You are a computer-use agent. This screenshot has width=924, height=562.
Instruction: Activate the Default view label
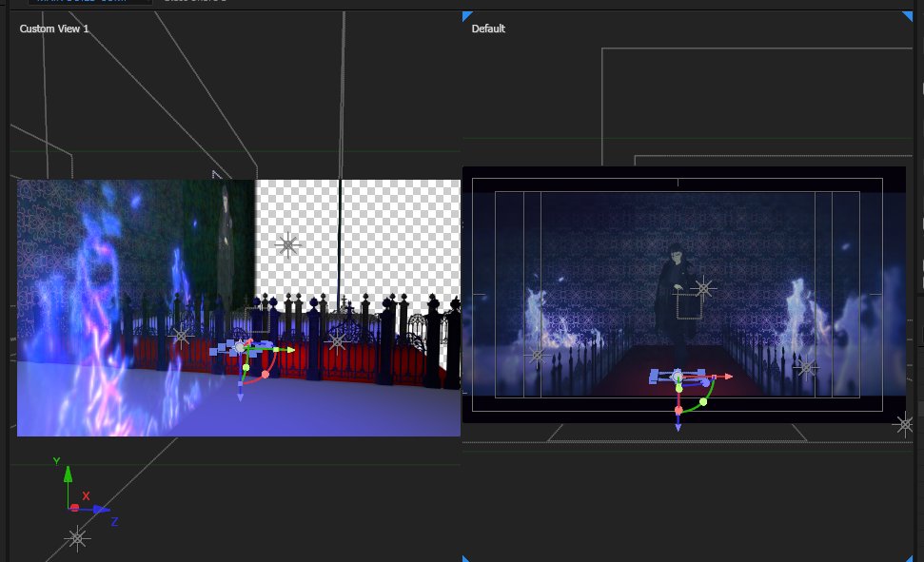click(x=488, y=29)
